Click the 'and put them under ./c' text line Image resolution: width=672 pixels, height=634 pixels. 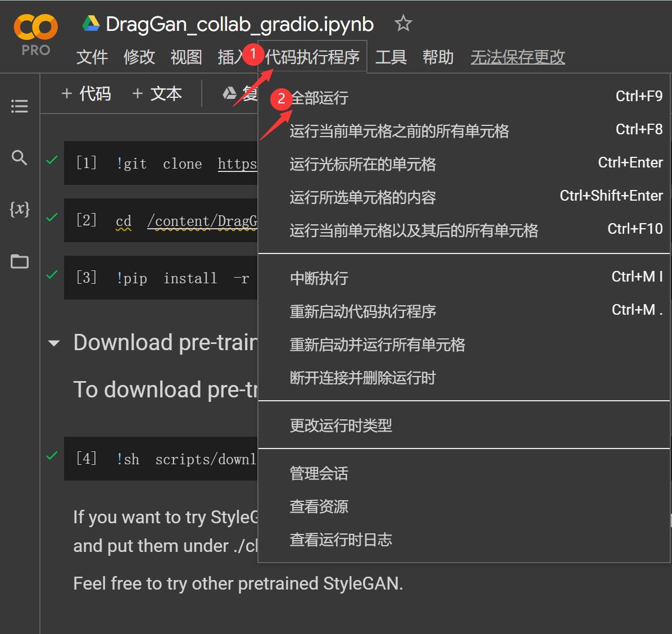tap(165, 546)
